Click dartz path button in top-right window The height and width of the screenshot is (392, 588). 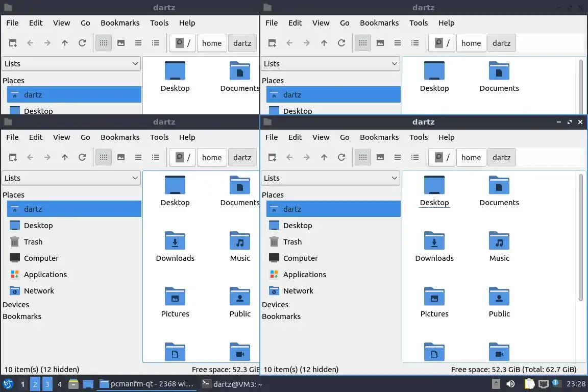point(501,43)
